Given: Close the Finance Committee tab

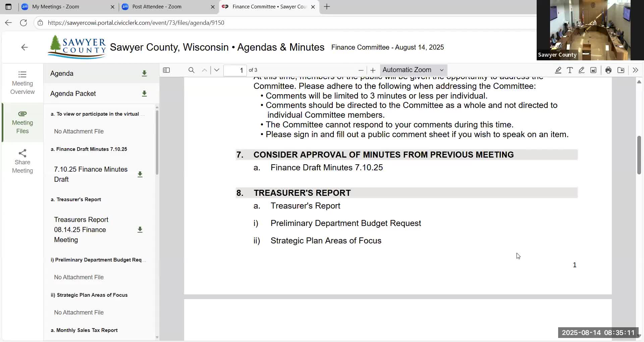Looking at the screenshot, I should (313, 7).
